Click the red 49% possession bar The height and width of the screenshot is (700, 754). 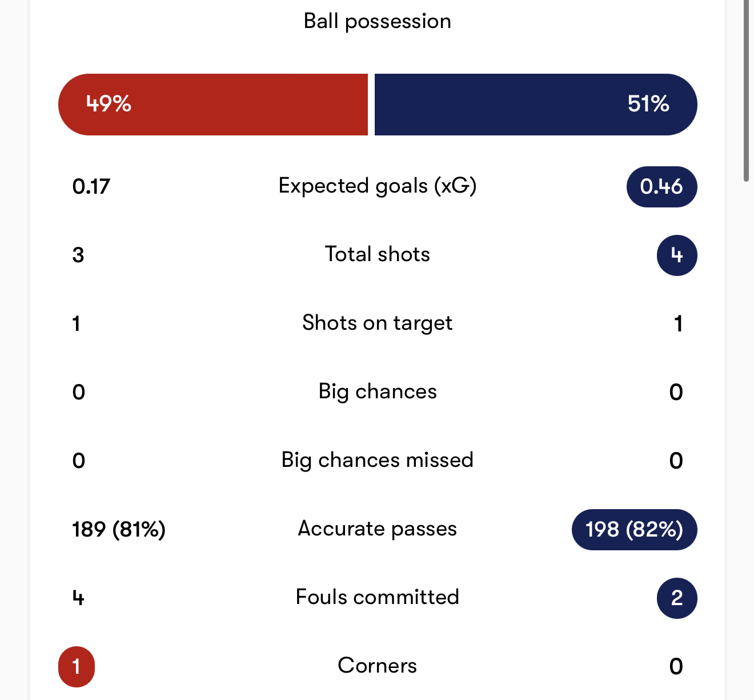coord(213,105)
